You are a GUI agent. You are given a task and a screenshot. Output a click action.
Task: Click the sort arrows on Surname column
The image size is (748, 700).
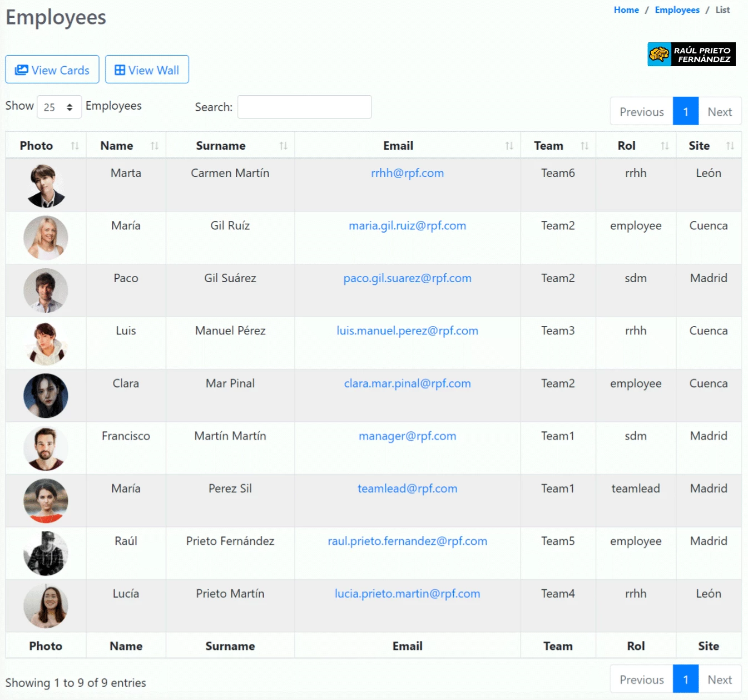click(284, 145)
